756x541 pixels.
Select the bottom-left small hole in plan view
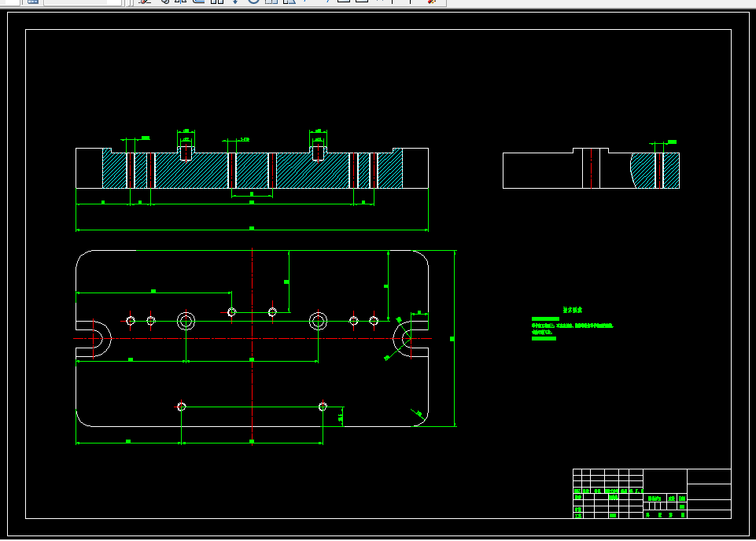point(181,407)
